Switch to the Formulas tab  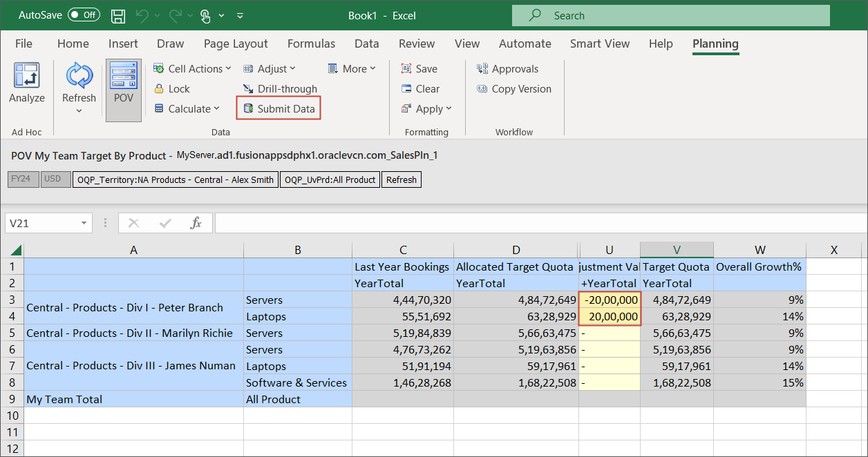[311, 43]
